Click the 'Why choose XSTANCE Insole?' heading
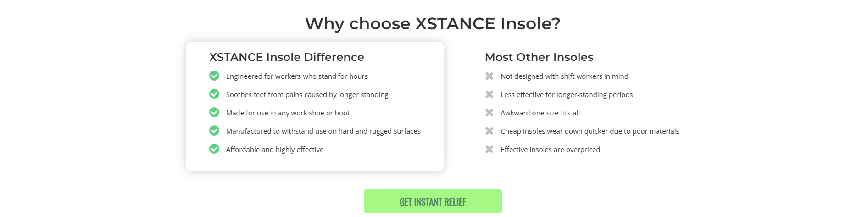The image size is (868, 217). click(433, 23)
